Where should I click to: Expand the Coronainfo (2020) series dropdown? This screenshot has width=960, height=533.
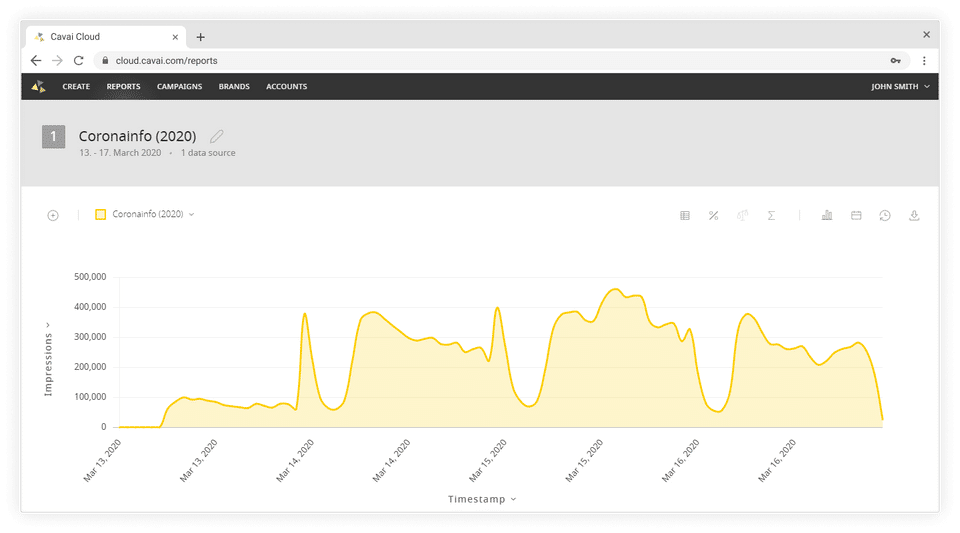(x=153, y=214)
